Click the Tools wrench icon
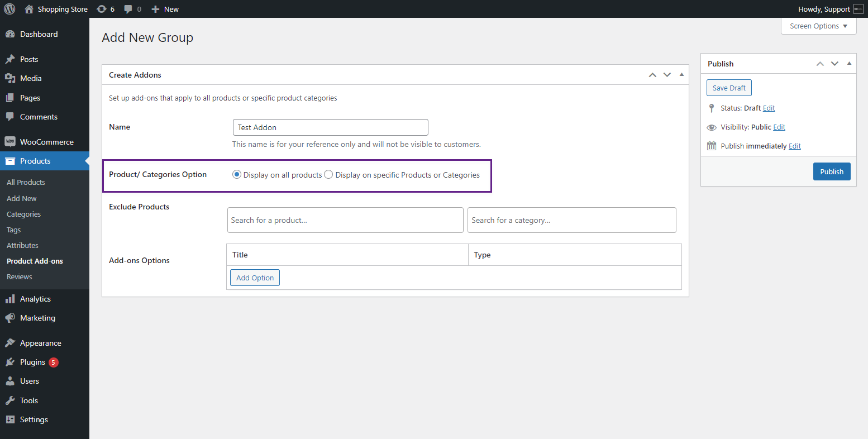 (10, 400)
